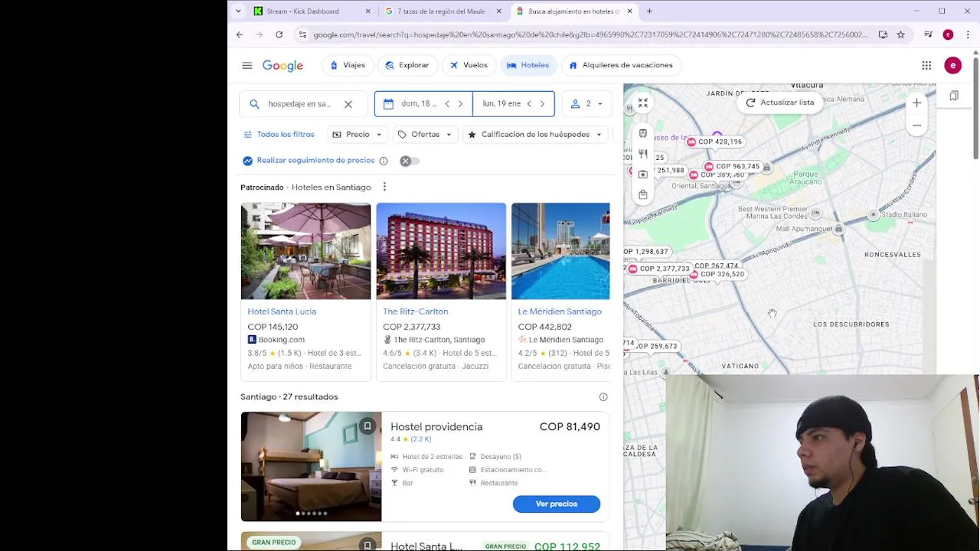The image size is (980, 551).
Task: Select the COP 963,745 map price pin
Action: (733, 166)
